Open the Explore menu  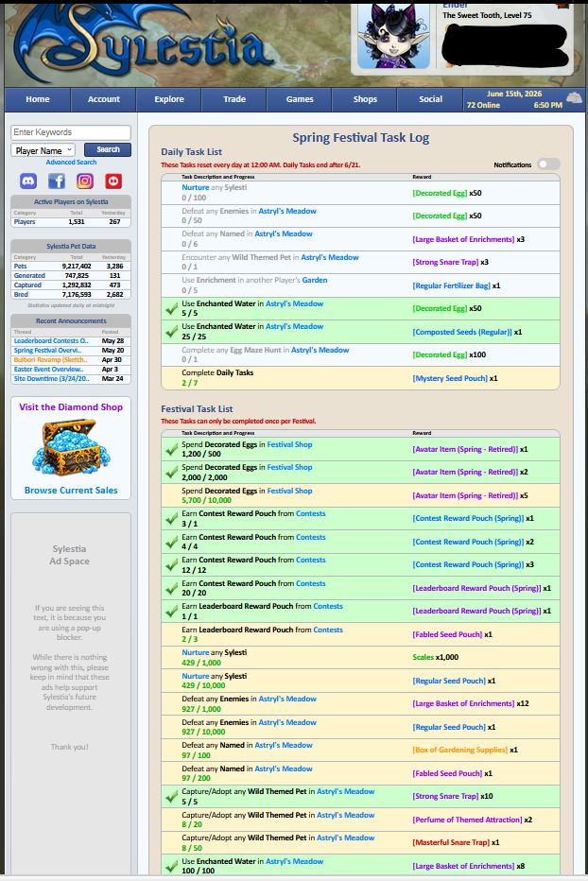click(x=169, y=99)
